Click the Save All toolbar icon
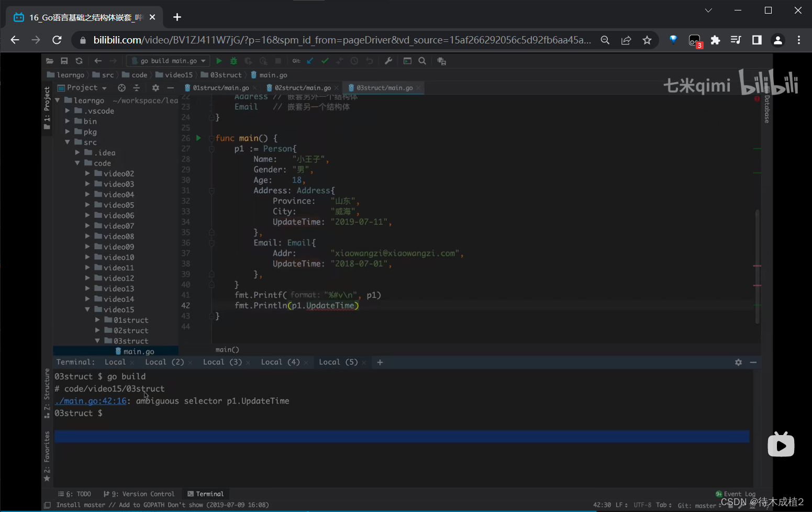Image resolution: width=812 pixels, height=512 pixels. 64,61
